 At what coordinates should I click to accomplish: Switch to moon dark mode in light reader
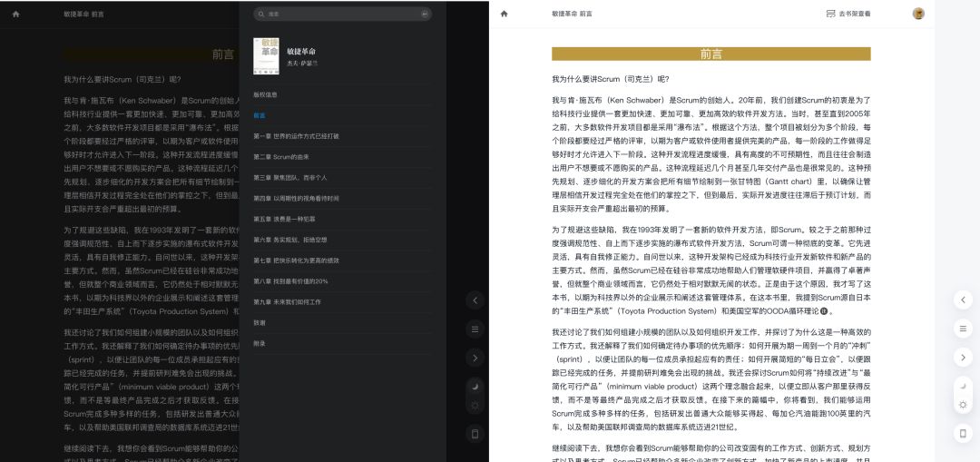(x=963, y=387)
